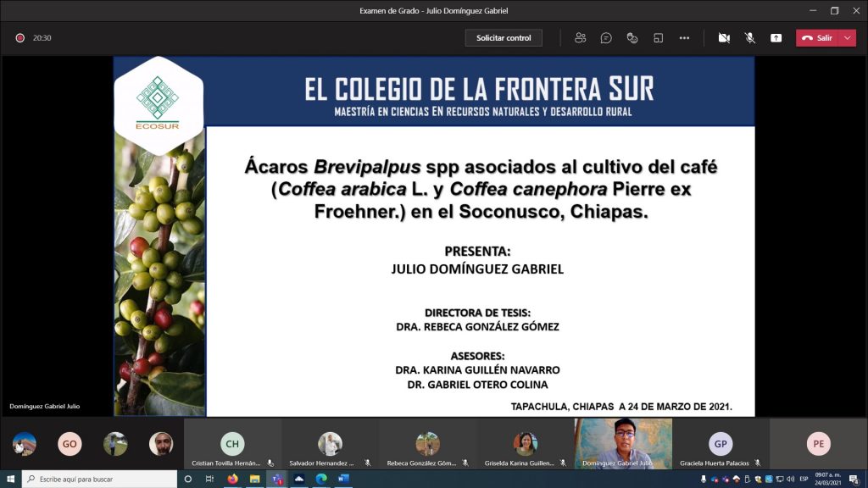The width and height of the screenshot is (868, 488).
Task: Open Task View in the taskbar
Action: tap(209, 479)
